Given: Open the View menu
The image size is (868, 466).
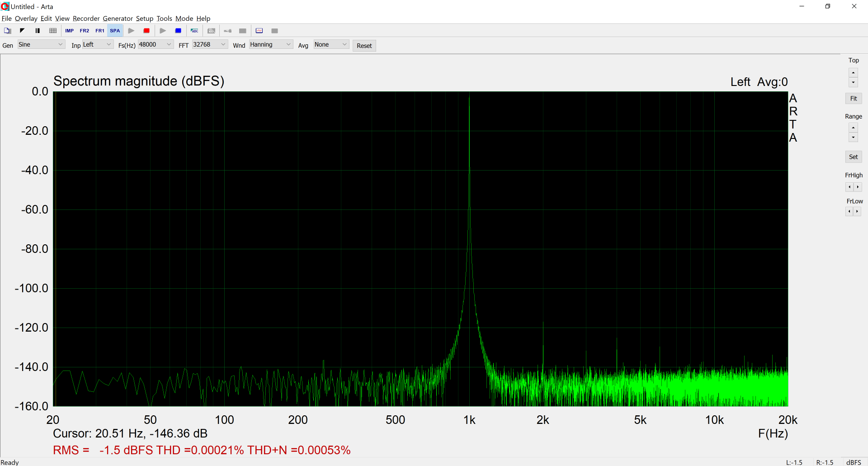Looking at the screenshot, I should click(x=62, y=19).
